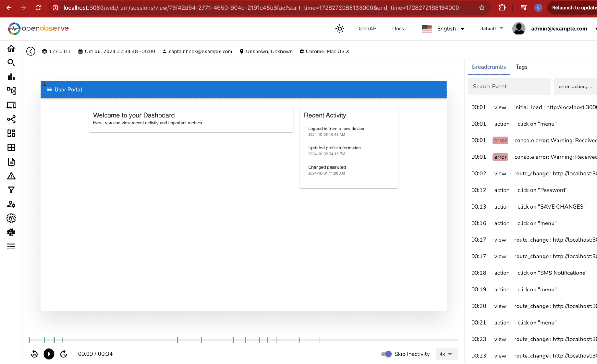Open the Slack icon in the sidebar
597x364 pixels.
pos(11,232)
